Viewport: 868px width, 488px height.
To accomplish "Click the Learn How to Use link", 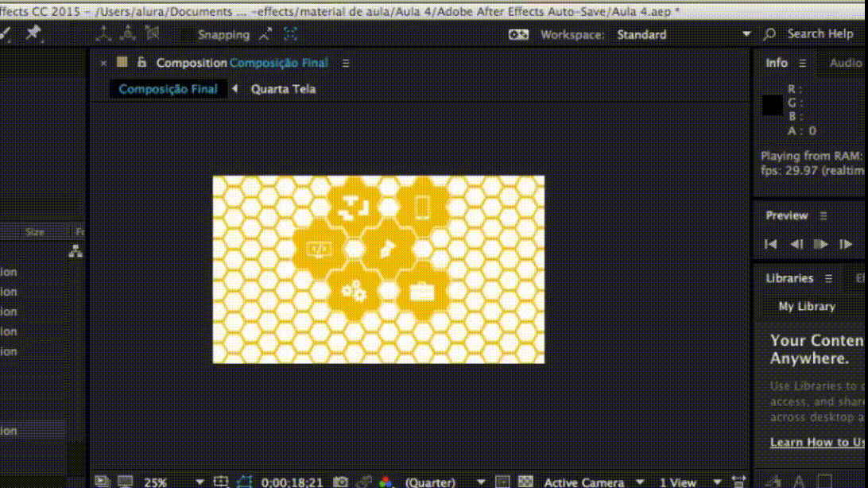I will 817,442.
